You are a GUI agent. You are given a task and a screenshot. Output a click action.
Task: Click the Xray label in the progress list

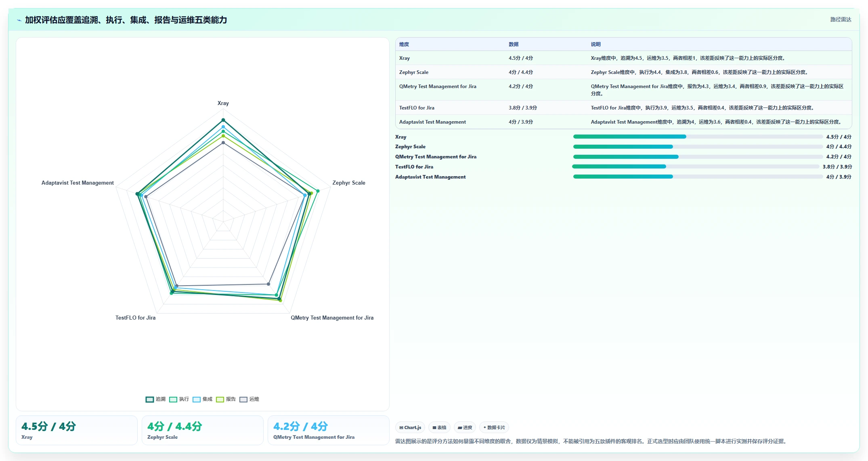[401, 137]
